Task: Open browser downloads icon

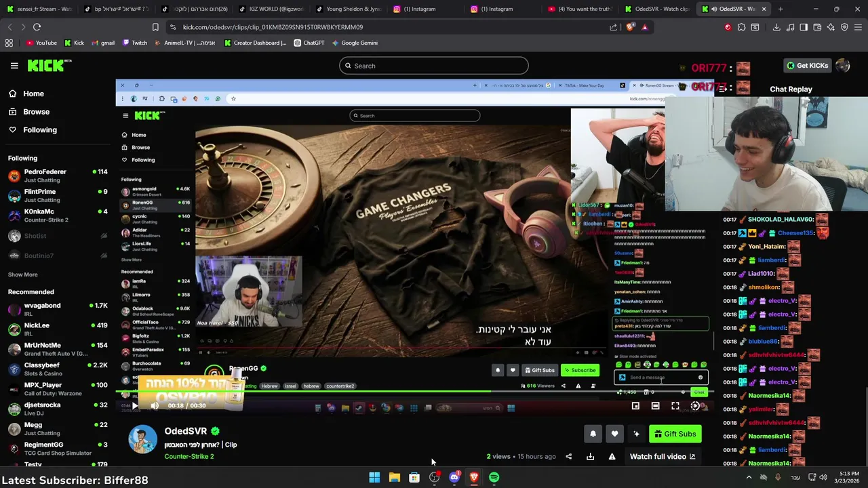Action: 776,27
